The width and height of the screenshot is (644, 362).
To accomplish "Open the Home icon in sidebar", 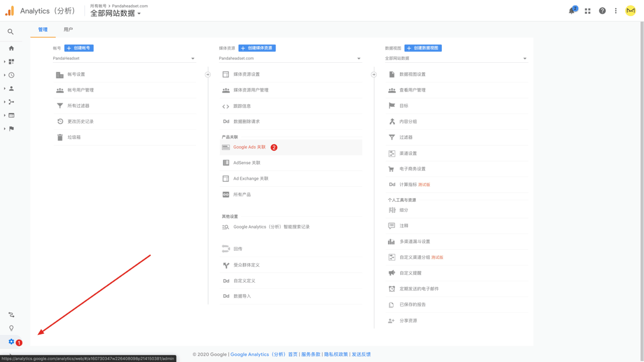I will (x=11, y=48).
